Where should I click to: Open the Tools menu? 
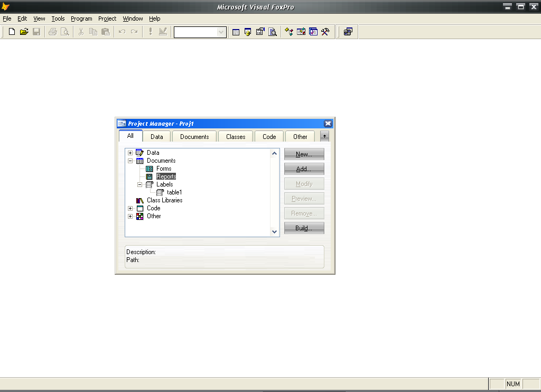(58, 18)
